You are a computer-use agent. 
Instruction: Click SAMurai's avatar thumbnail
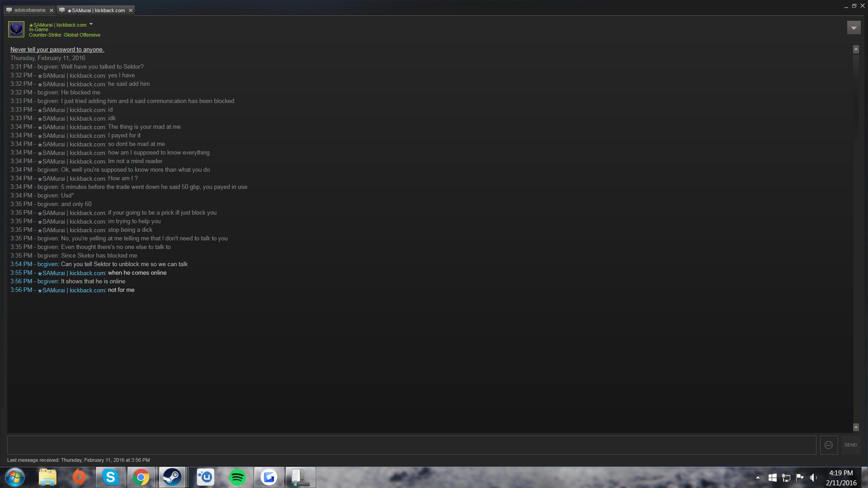pyautogui.click(x=16, y=29)
